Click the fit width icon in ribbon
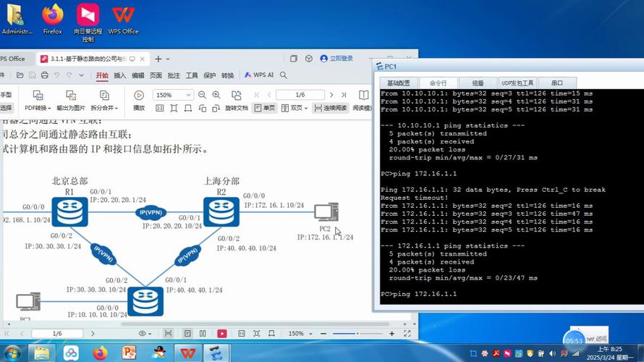644x362 pixels. pyautogui.click(x=188, y=108)
